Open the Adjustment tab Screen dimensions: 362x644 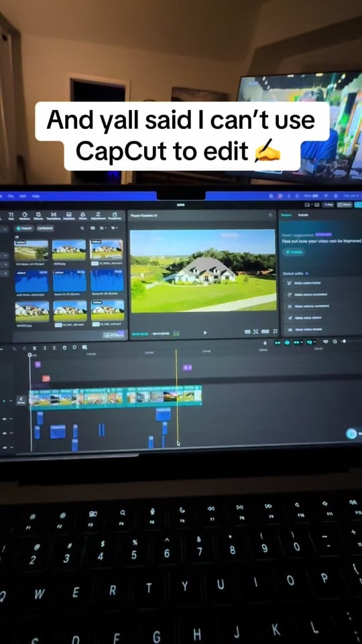pyautogui.click(x=98, y=215)
